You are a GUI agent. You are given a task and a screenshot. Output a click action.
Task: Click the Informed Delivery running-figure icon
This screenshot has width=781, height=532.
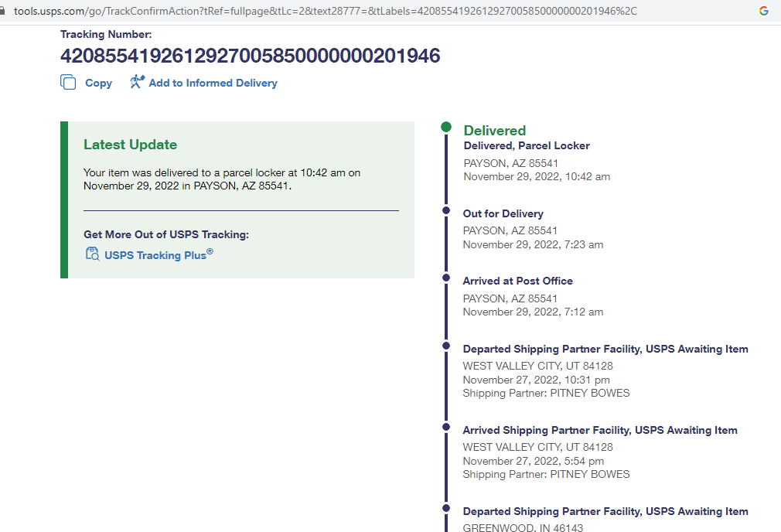click(x=138, y=82)
